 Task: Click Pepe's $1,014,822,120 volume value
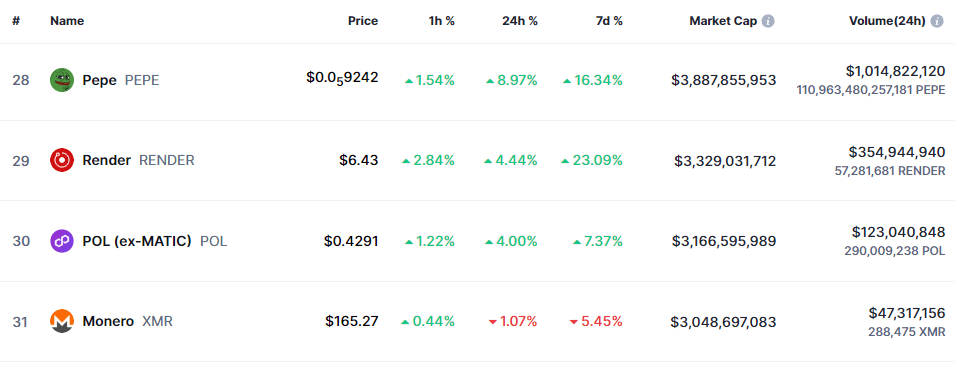pos(895,71)
